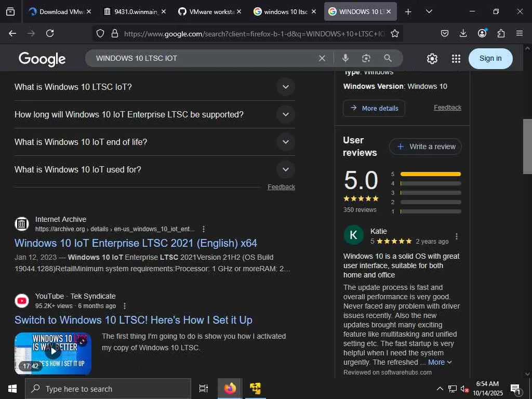Save page to Pocket
This screenshot has width=532, height=399.
(445, 33)
